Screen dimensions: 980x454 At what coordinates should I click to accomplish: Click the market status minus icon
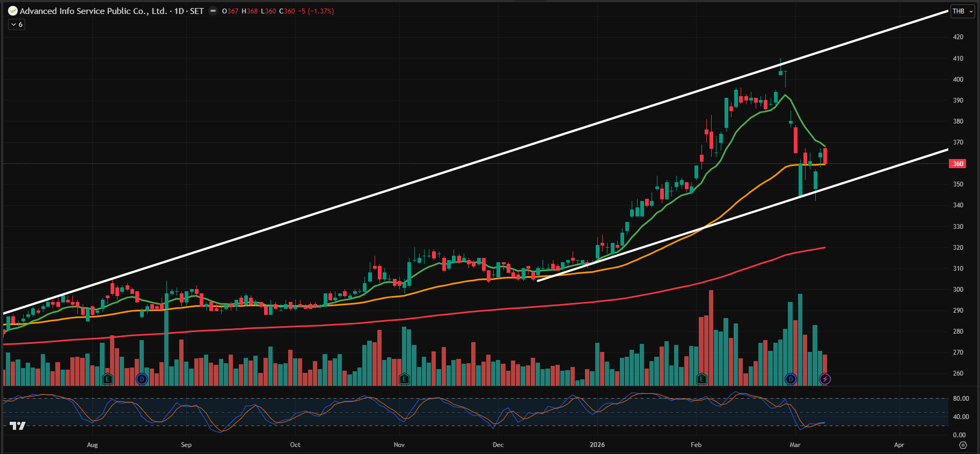point(213,11)
